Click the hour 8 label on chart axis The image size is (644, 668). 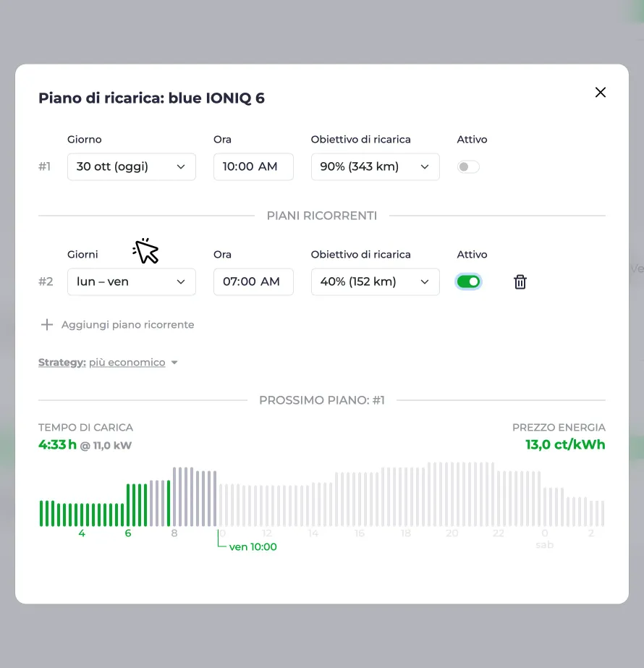[x=174, y=533]
